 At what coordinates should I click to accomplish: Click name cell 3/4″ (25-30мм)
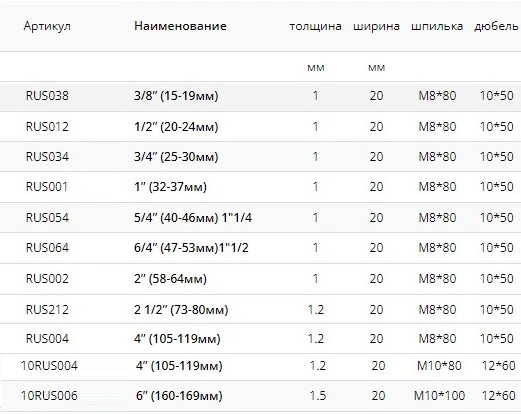(x=176, y=157)
